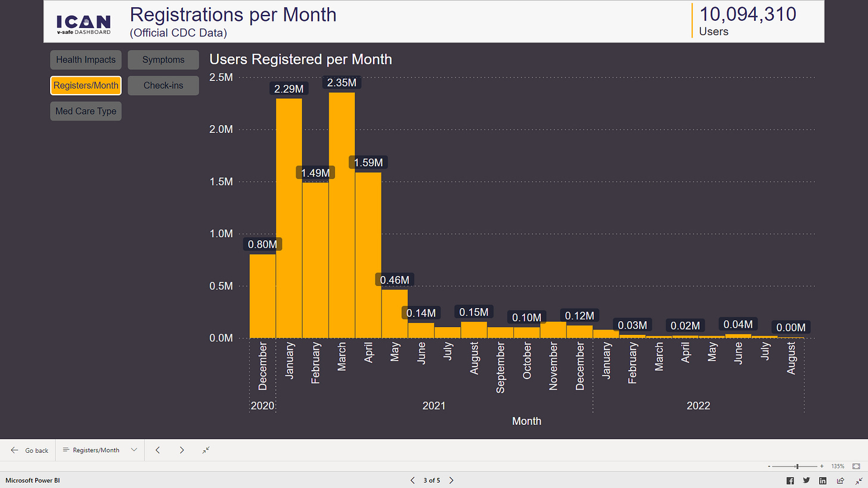The width and height of the screenshot is (868, 488).
Task: Open sharing options with the Share icon
Action: (x=839, y=480)
